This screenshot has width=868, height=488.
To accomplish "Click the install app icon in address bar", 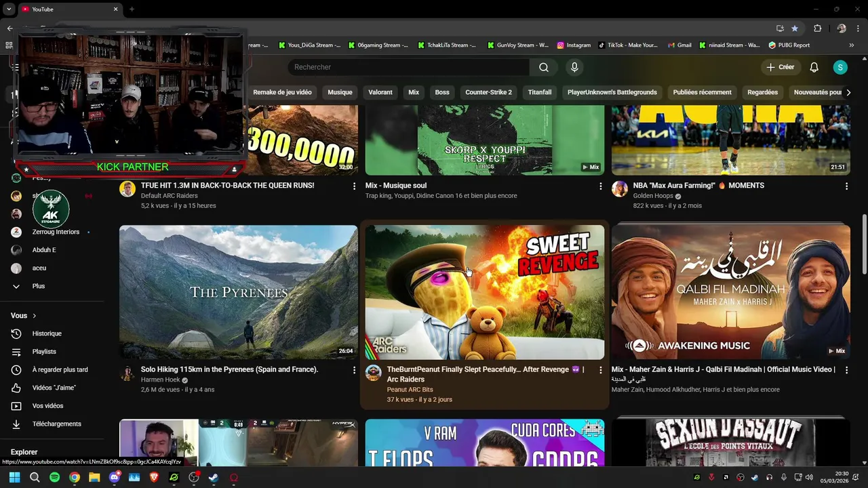I will pyautogui.click(x=780, y=28).
